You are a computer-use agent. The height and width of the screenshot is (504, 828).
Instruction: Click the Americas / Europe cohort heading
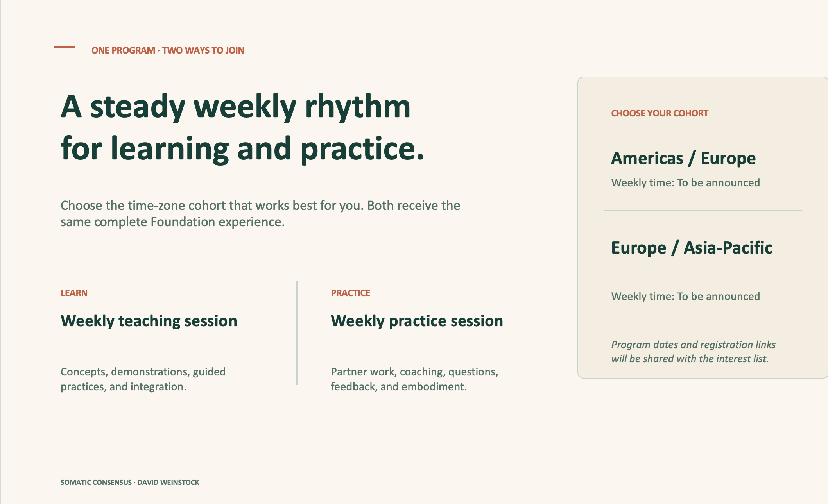(x=683, y=158)
